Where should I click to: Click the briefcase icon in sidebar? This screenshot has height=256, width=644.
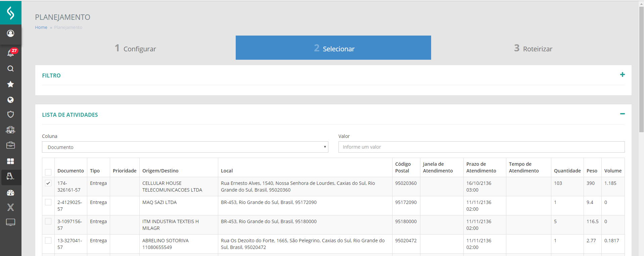(11, 145)
